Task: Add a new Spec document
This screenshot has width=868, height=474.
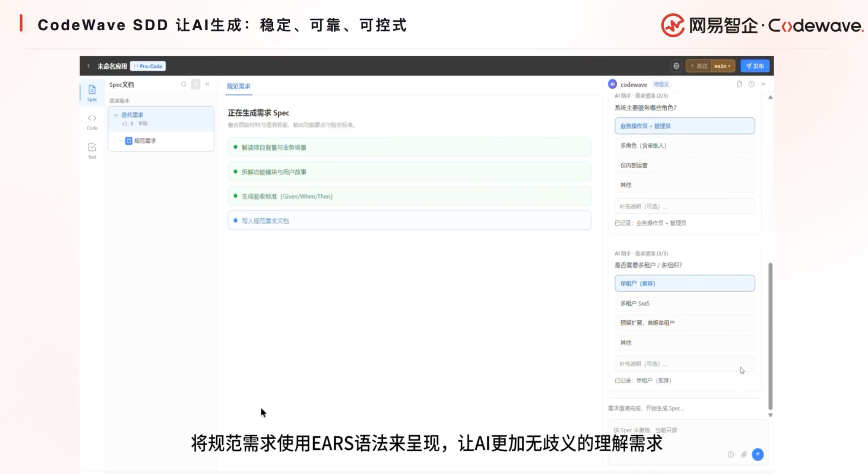Action: 196,84
